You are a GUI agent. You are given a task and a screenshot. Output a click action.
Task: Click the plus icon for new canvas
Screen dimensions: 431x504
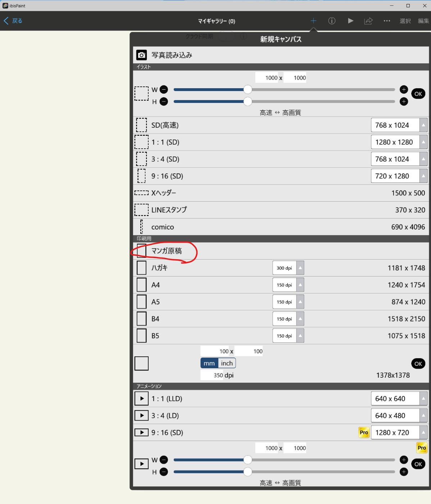313,21
